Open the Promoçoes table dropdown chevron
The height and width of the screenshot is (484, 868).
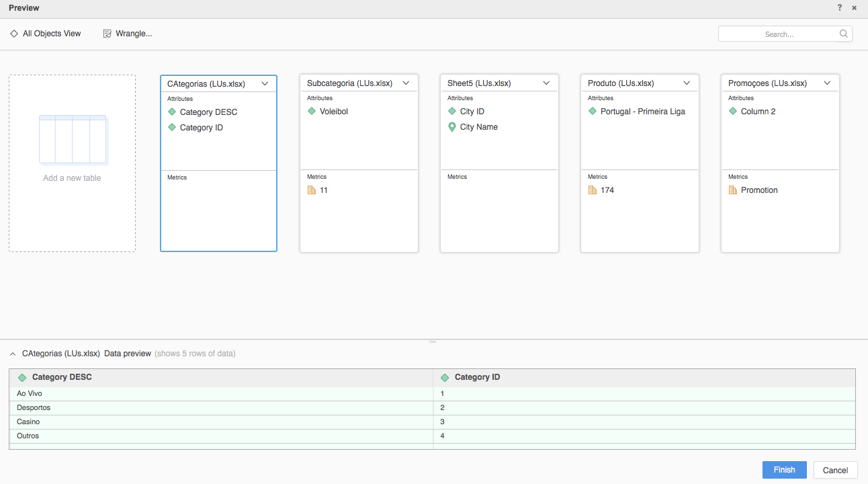pos(827,83)
